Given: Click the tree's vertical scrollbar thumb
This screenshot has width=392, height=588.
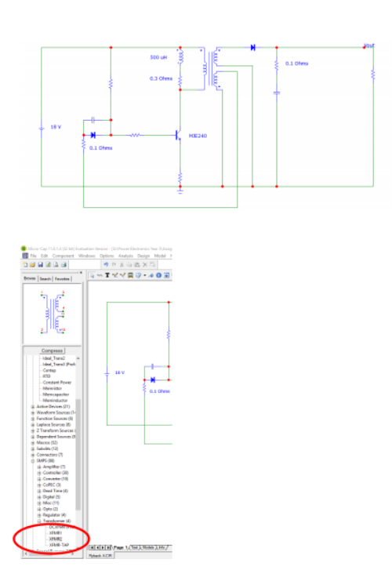Looking at the screenshot, I should [78, 454].
